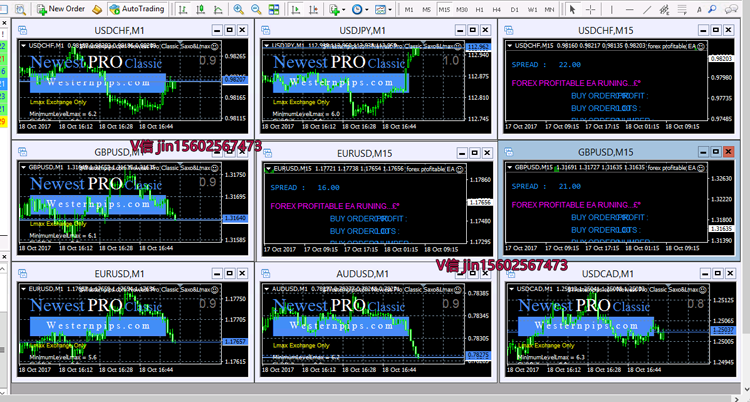Click the EA smiley face in GBPUSD,M15 chart
This screenshot has height=402, width=750.
701,168
